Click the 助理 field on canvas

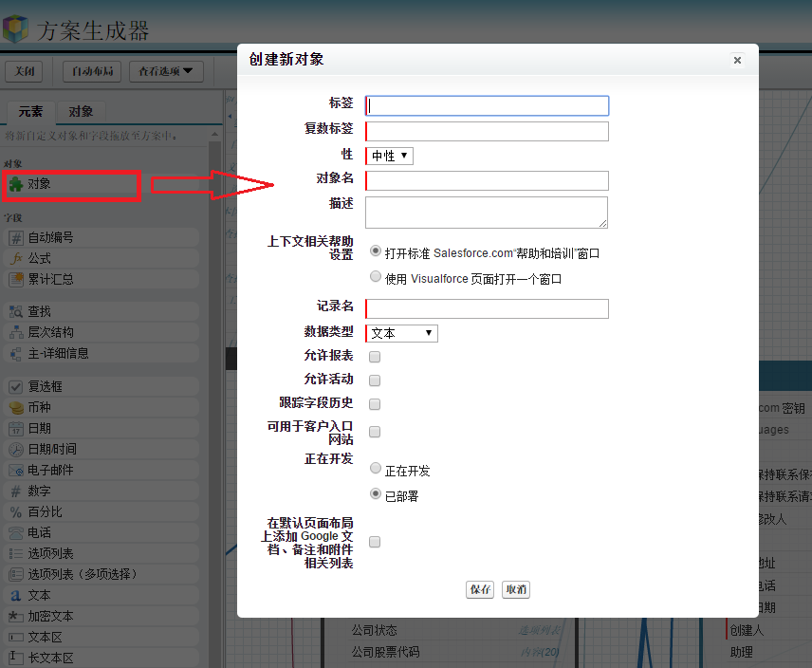pyautogui.click(x=742, y=652)
